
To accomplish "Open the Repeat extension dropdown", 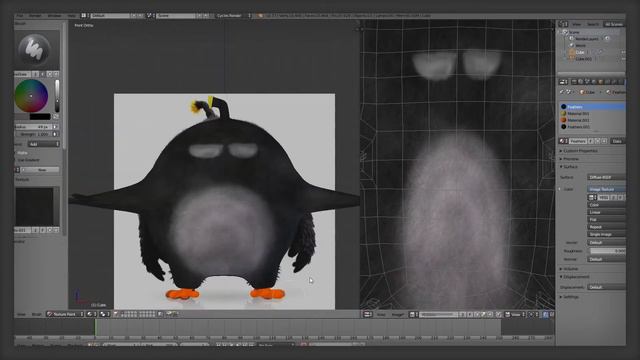I will (x=607, y=227).
